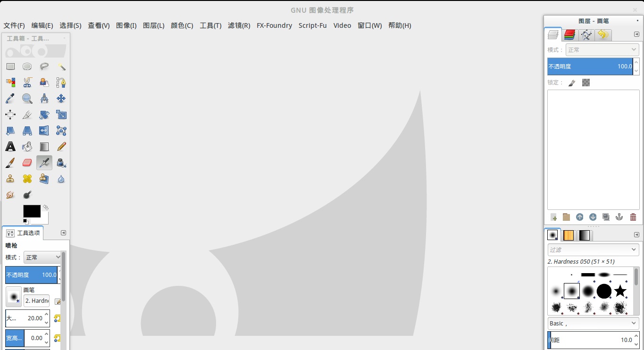
Task: Expand the Basic tag dropdown
Action: [593, 323]
